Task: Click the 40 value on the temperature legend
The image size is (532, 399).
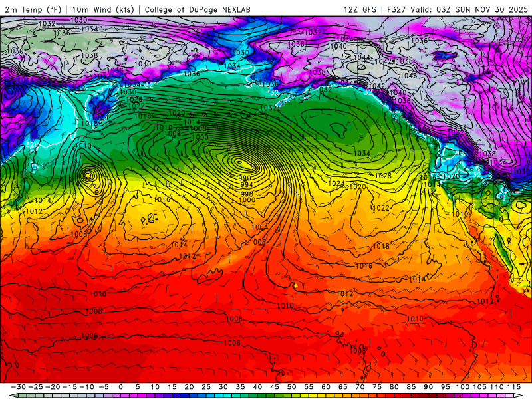Action: tap(257, 387)
